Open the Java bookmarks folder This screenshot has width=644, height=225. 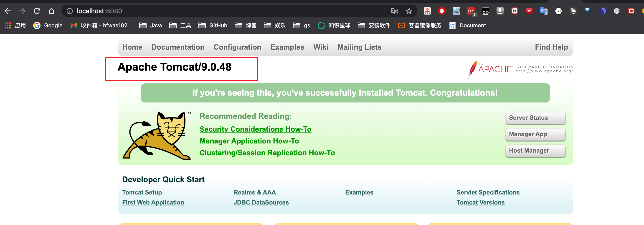pos(150,26)
